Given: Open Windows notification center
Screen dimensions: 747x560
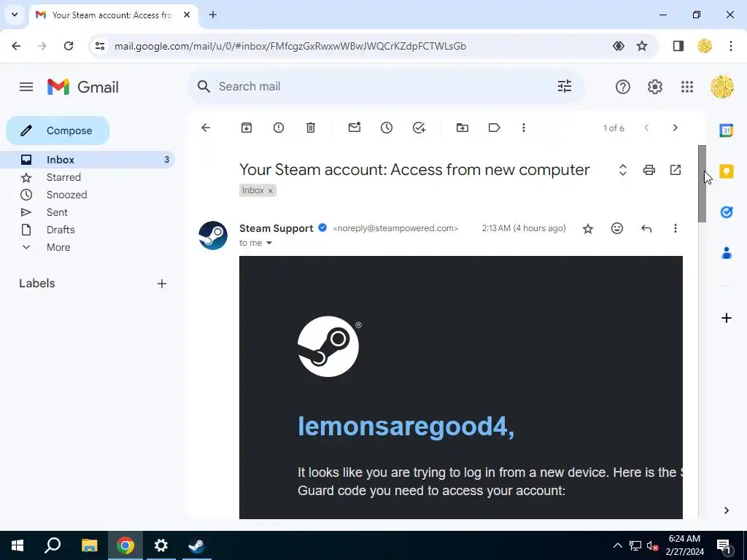Looking at the screenshot, I should tap(723, 545).
